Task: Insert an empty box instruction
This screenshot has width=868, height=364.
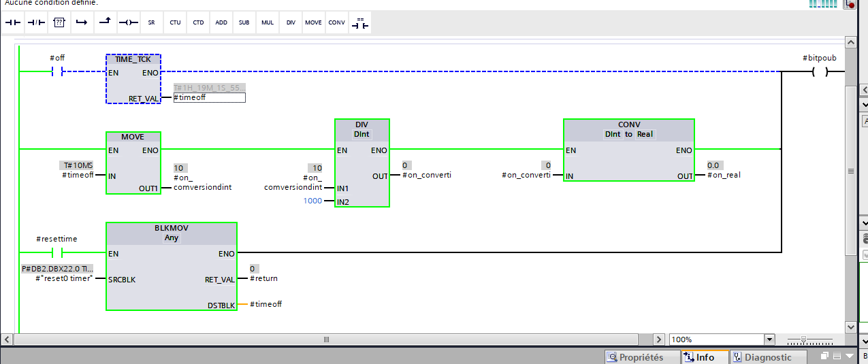Action: coord(59,22)
